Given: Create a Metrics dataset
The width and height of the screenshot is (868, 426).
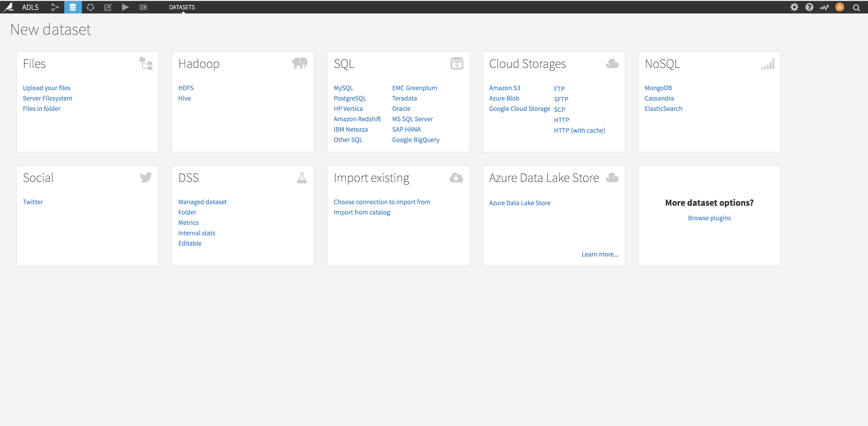Looking at the screenshot, I should point(188,223).
